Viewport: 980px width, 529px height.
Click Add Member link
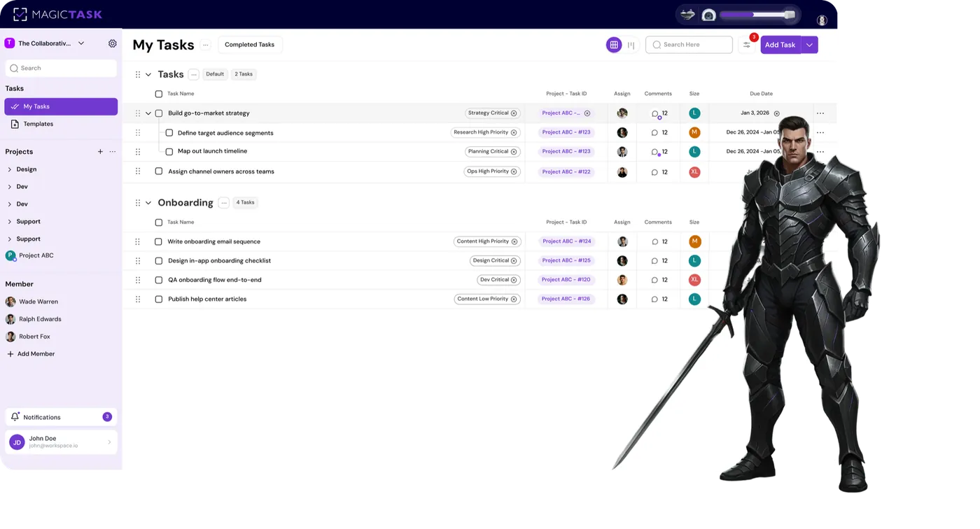tap(31, 354)
